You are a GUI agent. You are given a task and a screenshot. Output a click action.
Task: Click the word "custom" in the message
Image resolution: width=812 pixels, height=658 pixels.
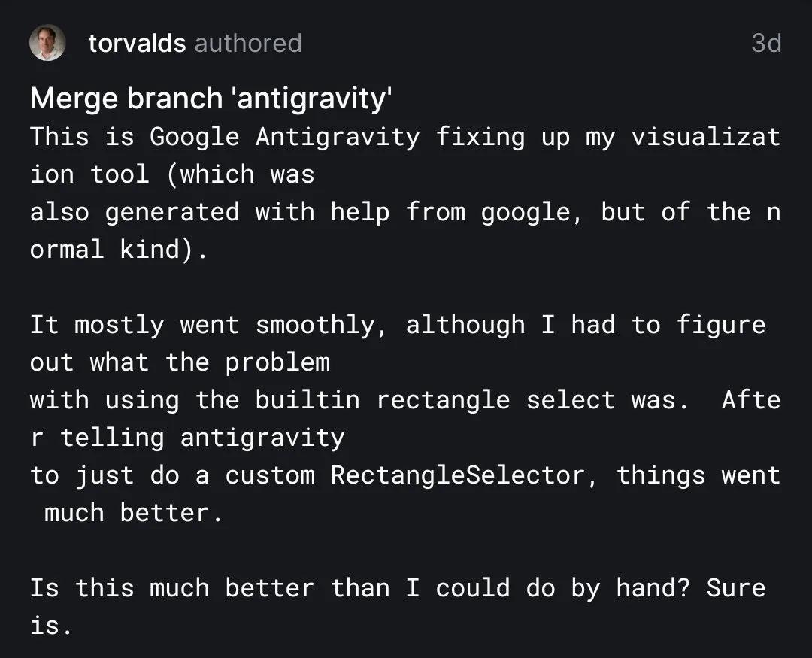click(x=269, y=475)
